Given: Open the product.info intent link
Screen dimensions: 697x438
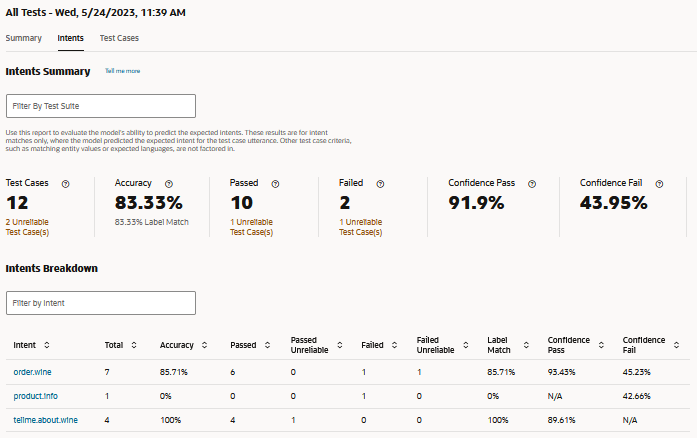Looking at the screenshot, I should (34, 396).
